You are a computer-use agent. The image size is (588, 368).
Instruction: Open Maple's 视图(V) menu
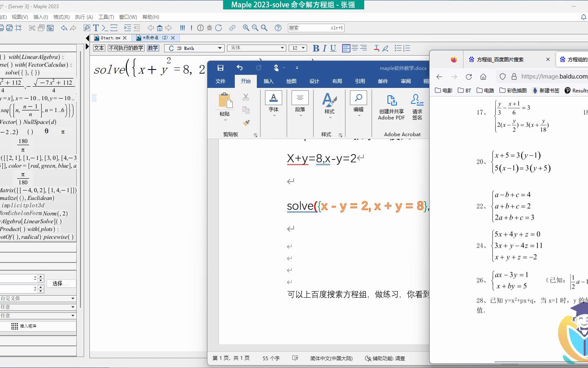[x=20, y=17]
